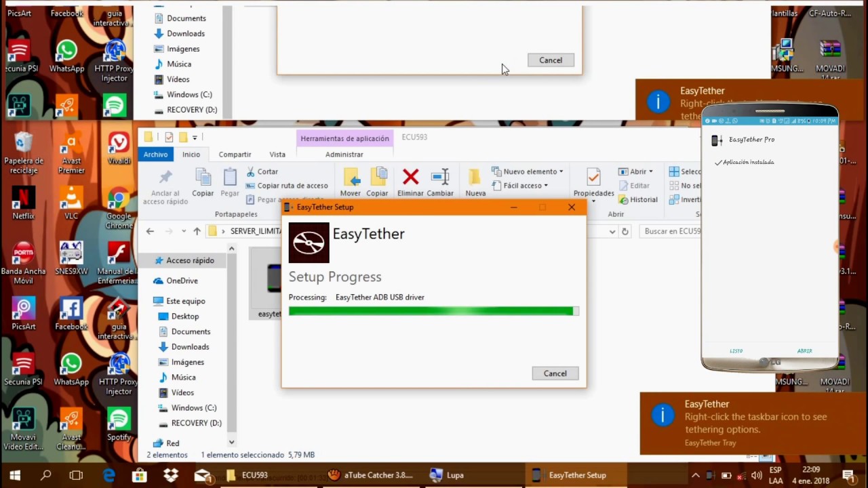Screen dimensions: 868x488
Task: Click Editar in the Abrir group
Action: point(634,186)
